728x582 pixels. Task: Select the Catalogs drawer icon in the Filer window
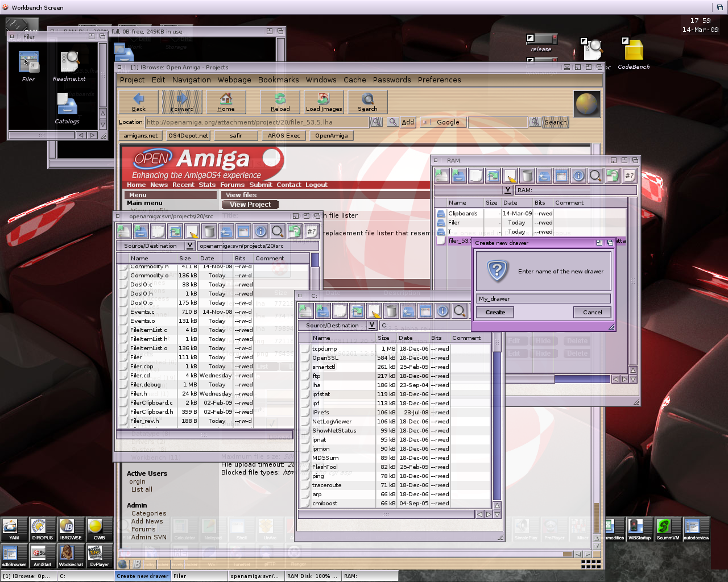(x=67, y=108)
